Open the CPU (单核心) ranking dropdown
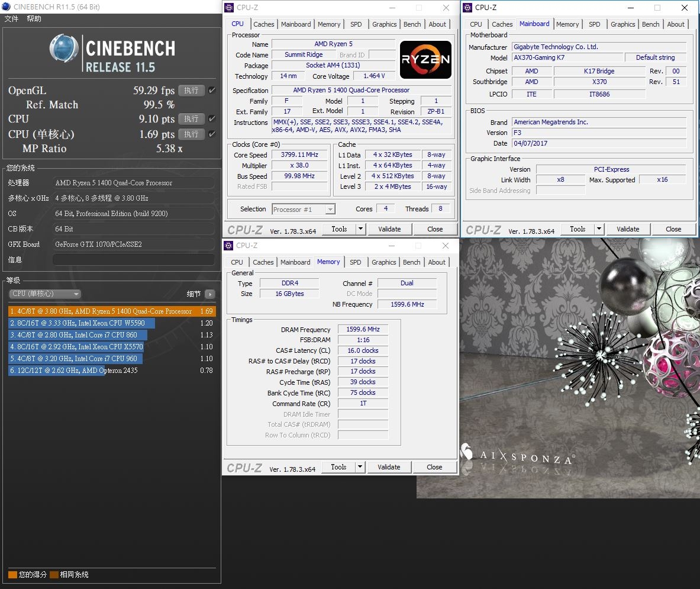This screenshot has width=700, height=589. point(44,294)
